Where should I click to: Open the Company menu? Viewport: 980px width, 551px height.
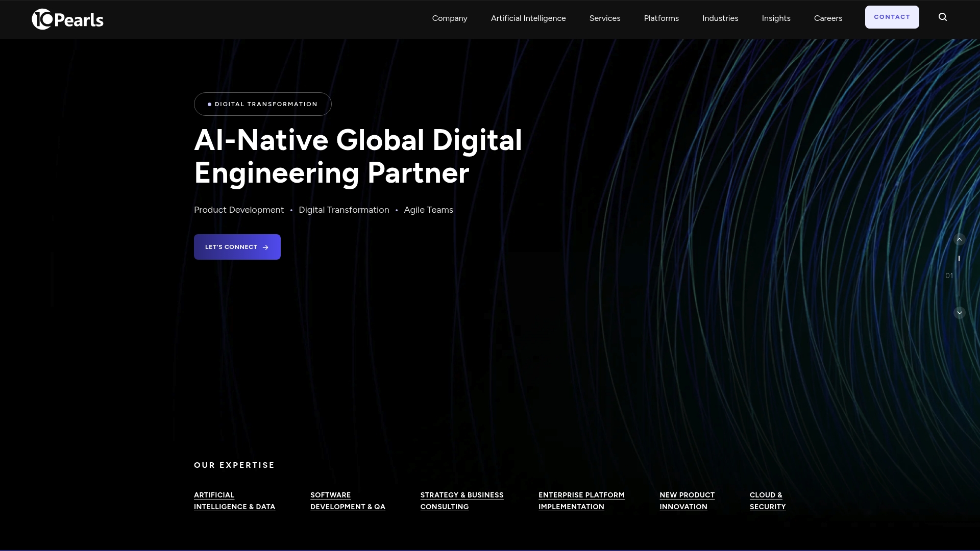click(x=450, y=18)
